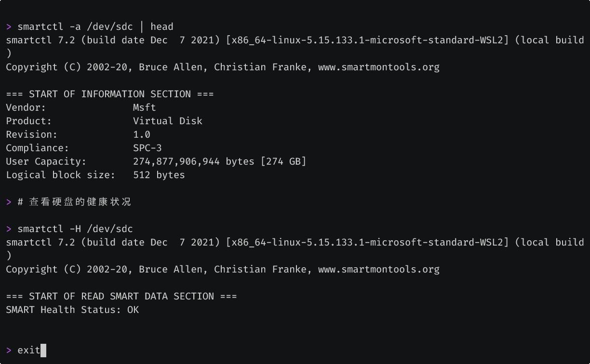Select the "START OF INFORMATION SECTION" header

pyautogui.click(x=110, y=94)
